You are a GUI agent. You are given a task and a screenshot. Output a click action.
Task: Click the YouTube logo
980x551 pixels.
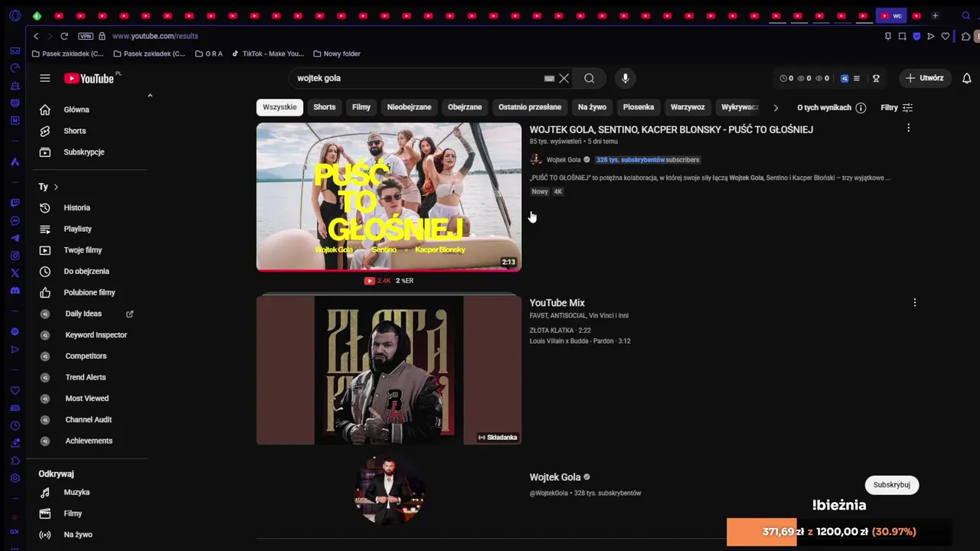pyautogui.click(x=89, y=78)
